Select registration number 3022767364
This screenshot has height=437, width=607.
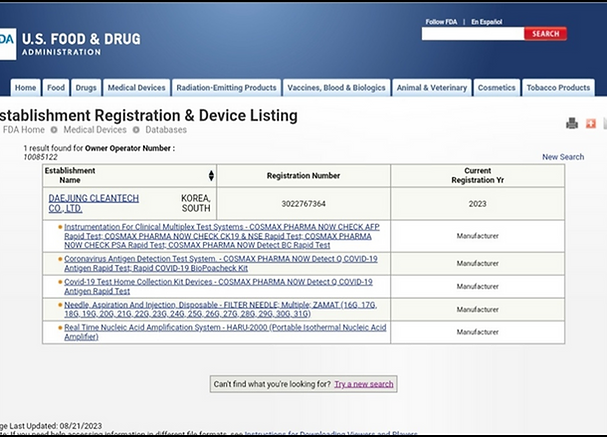pyautogui.click(x=304, y=204)
